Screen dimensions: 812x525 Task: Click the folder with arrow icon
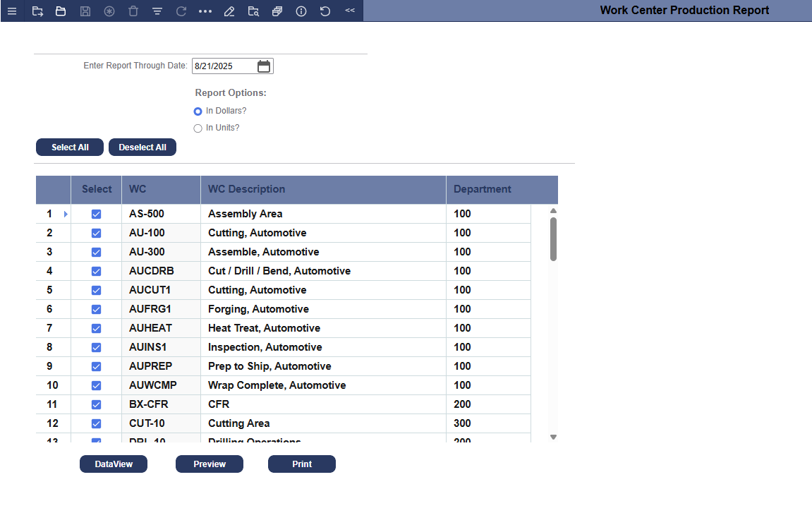37,11
